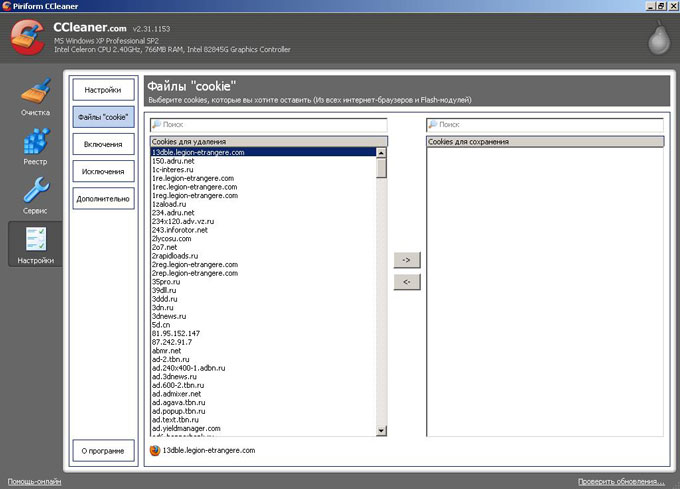Open the Помощь-онлайн link
680x489 pixels.
coord(34,482)
